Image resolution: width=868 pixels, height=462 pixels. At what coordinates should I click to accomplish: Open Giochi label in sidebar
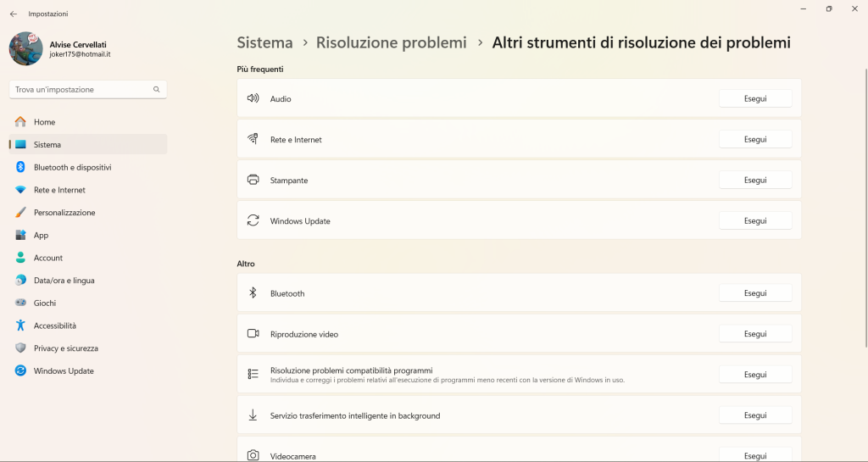coord(45,303)
